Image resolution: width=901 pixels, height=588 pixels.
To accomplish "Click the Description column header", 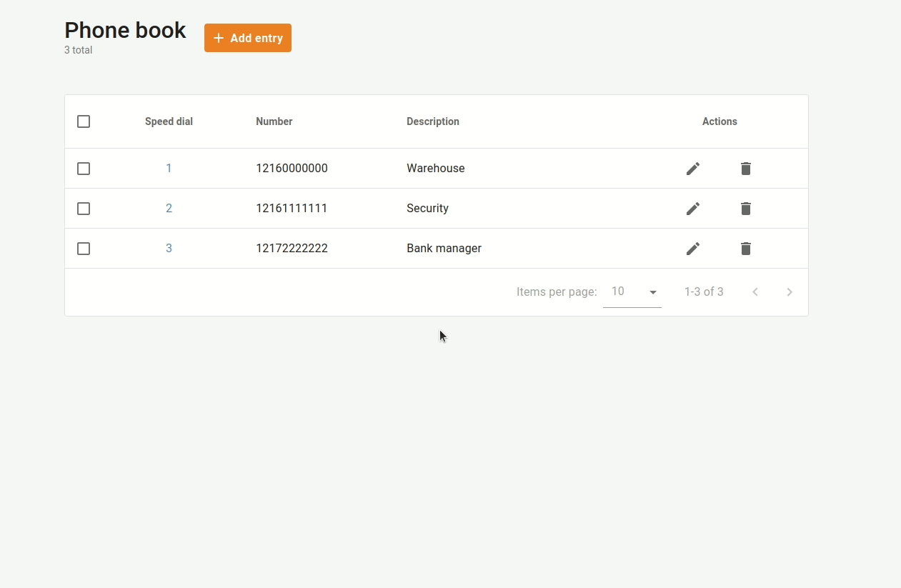I will pyautogui.click(x=433, y=121).
